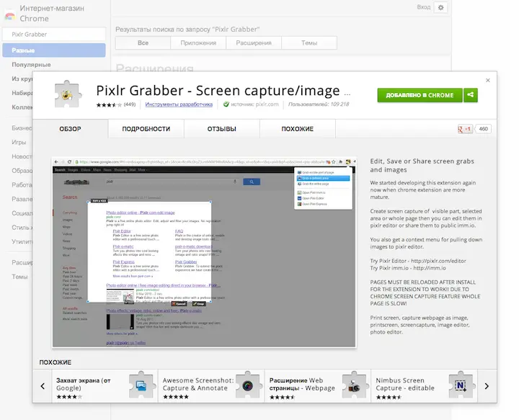Click the Webpage screenshot camera extension icon

tap(354, 385)
